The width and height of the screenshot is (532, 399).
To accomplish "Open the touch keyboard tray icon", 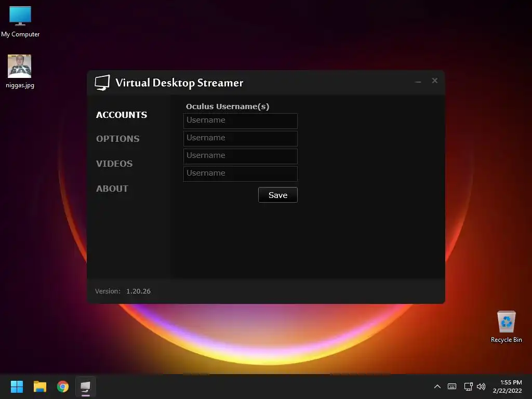I will point(452,387).
